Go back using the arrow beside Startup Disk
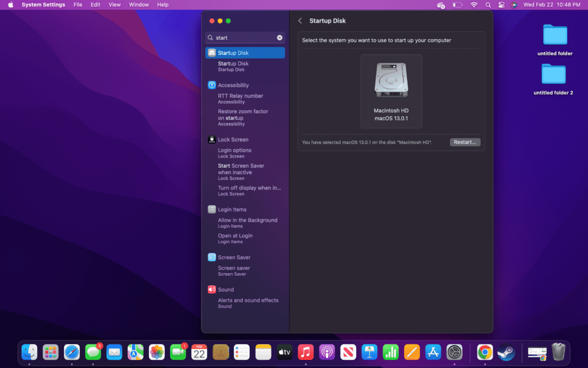This screenshot has height=368, width=588. click(300, 21)
